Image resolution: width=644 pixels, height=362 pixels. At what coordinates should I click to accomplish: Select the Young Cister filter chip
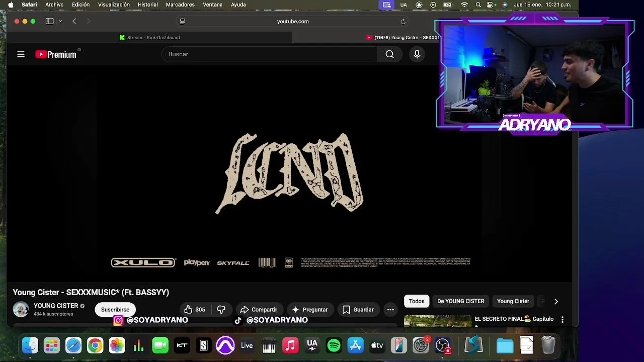click(513, 301)
